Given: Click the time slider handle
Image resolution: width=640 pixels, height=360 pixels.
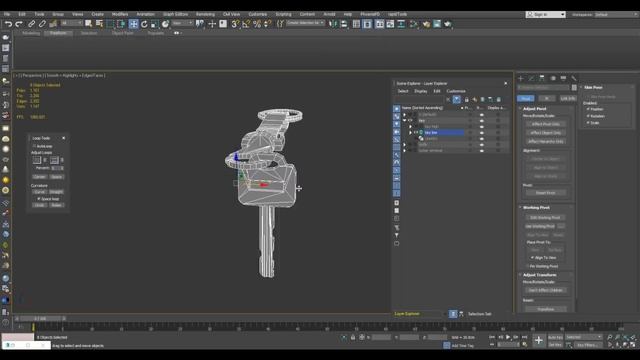Looking at the screenshot, I should pyautogui.click(x=40, y=318).
